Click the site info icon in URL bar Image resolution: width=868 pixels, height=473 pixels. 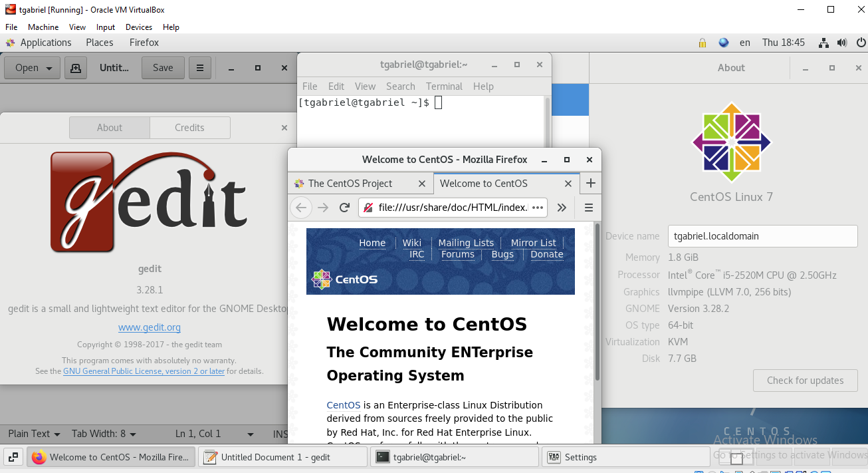click(x=368, y=208)
